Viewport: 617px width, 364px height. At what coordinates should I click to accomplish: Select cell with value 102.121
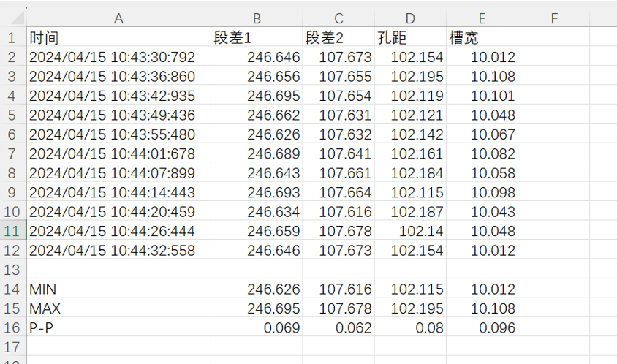[x=410, y=115]
